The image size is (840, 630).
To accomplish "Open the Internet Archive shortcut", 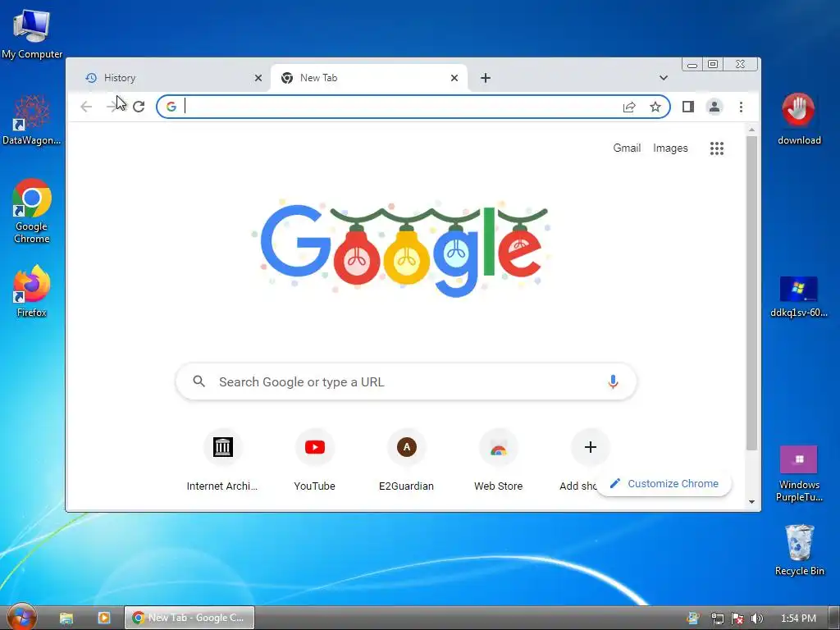I will pyautogui.click(x=222, y=461).
